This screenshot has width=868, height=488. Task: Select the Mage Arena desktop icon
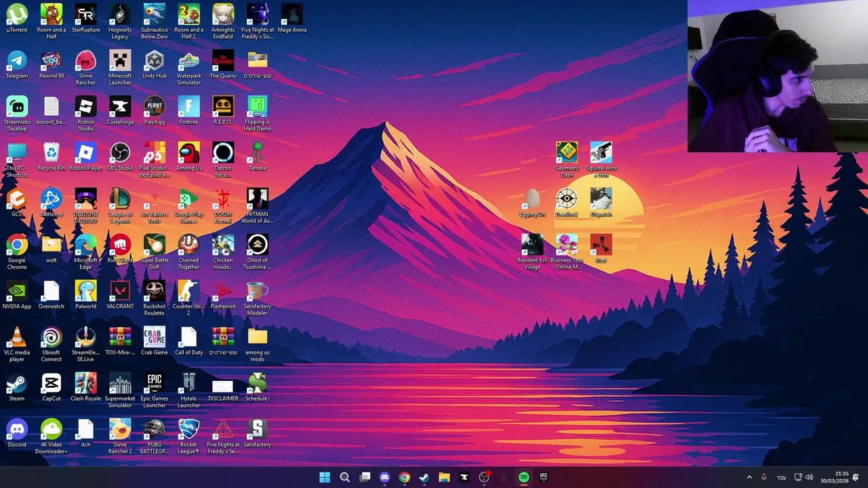292,19
